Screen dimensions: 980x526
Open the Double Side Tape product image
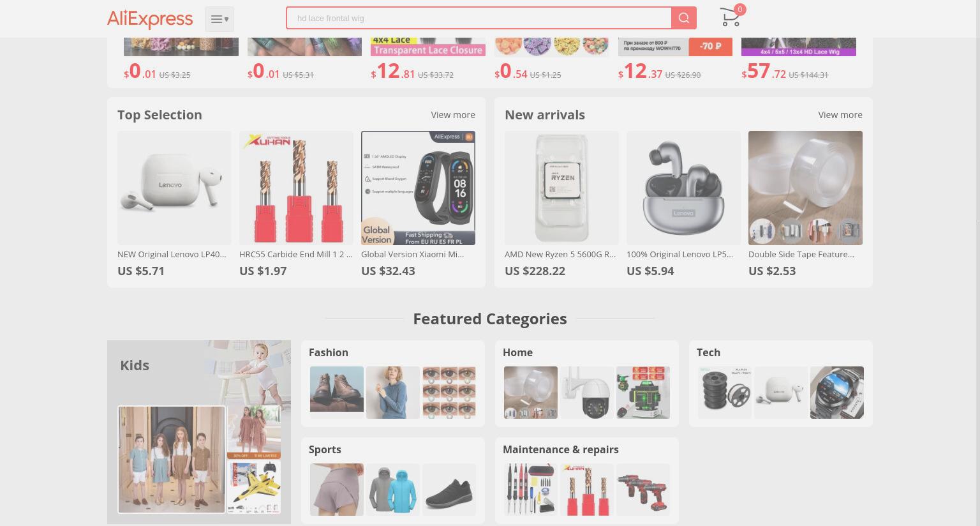tap(805, 188)
